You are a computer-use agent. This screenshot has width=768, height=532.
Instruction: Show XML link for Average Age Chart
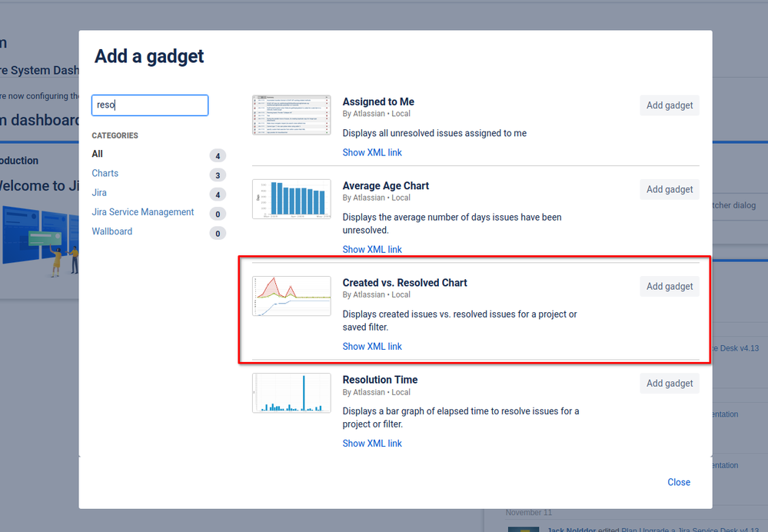click(x=372, y=249)
